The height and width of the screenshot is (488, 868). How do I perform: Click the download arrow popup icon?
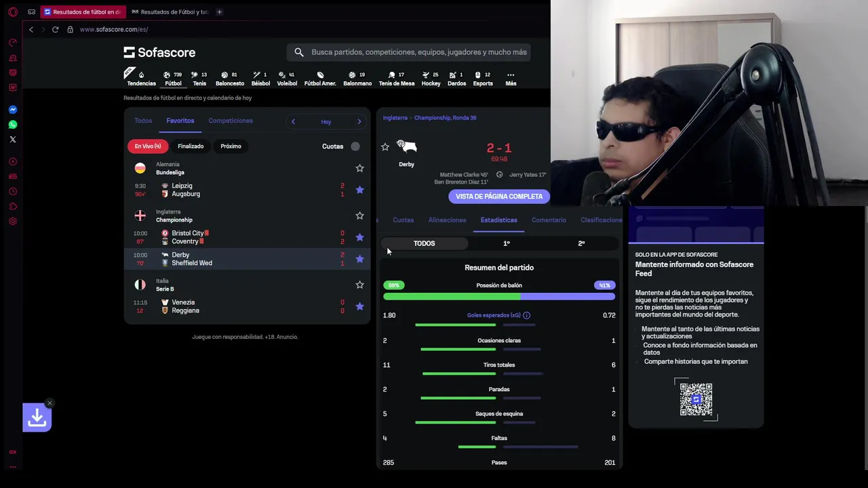[x=37, y=418]
